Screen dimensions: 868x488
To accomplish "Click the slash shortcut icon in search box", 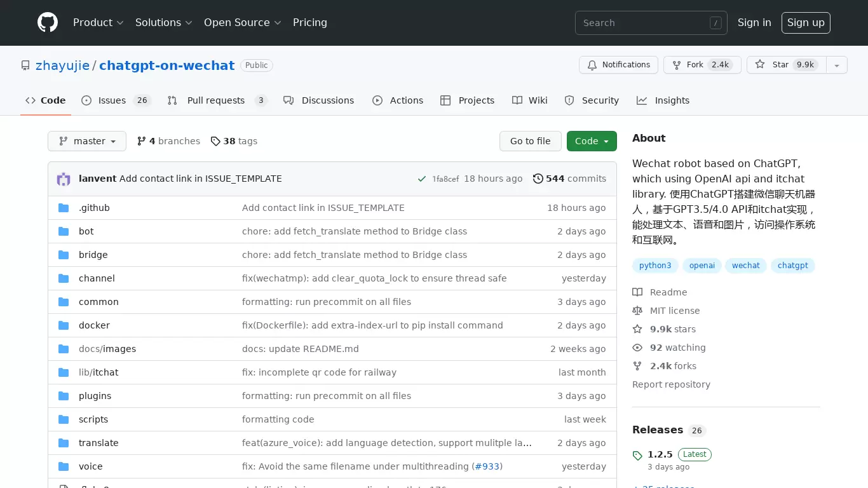I will coord(715,23).
